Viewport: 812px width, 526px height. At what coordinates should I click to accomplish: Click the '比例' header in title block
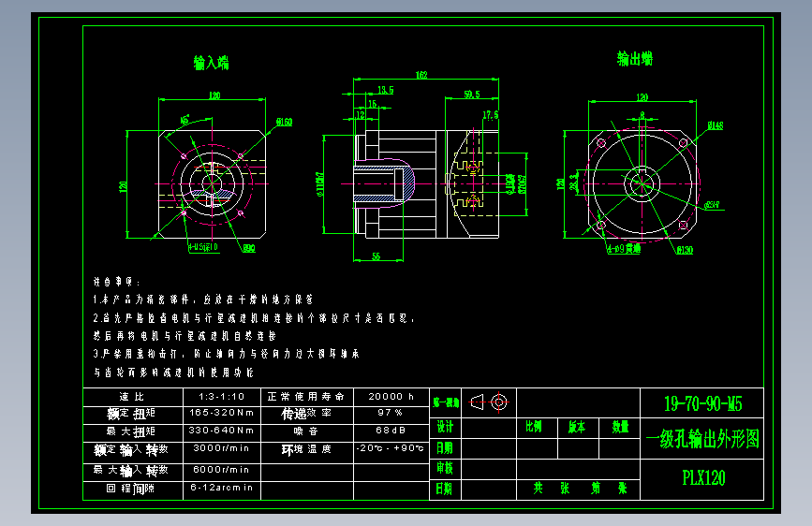(534, 427)
